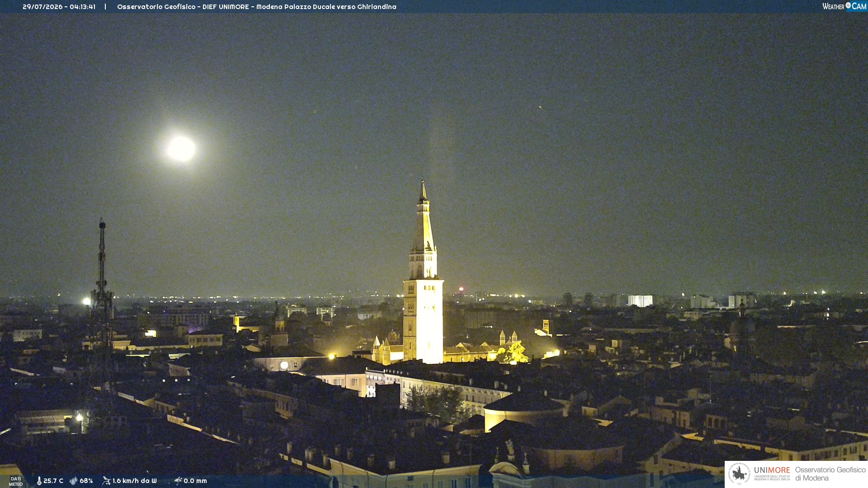Click the 68% humidity reading
868x488 pixels.
click(86, 481)
